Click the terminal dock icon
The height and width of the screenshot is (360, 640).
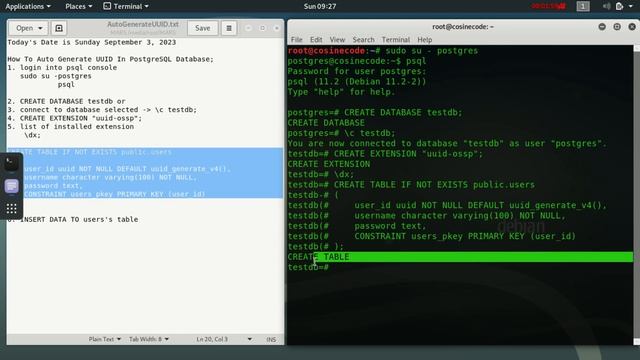coord(11,164)
